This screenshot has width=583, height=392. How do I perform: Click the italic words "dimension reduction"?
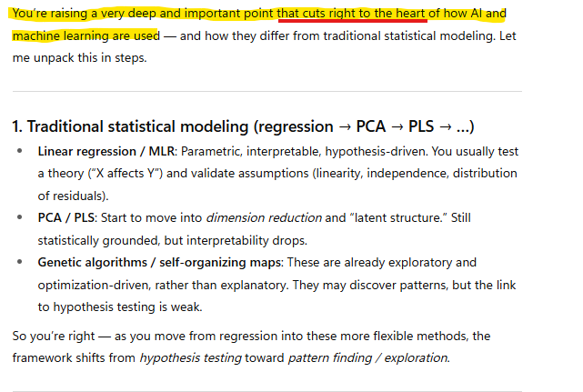coord(264,217)
